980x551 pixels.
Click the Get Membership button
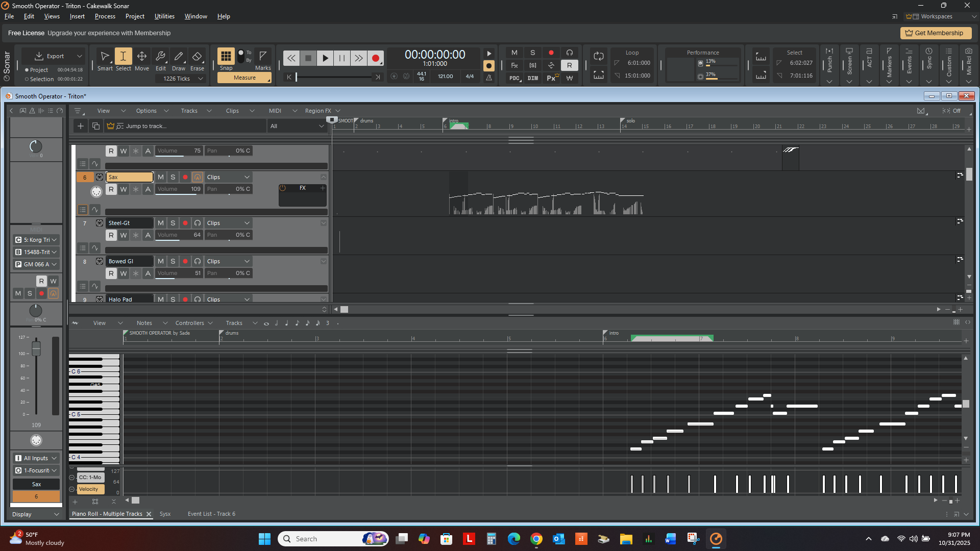pyautogui.click(x=935, y=33)
